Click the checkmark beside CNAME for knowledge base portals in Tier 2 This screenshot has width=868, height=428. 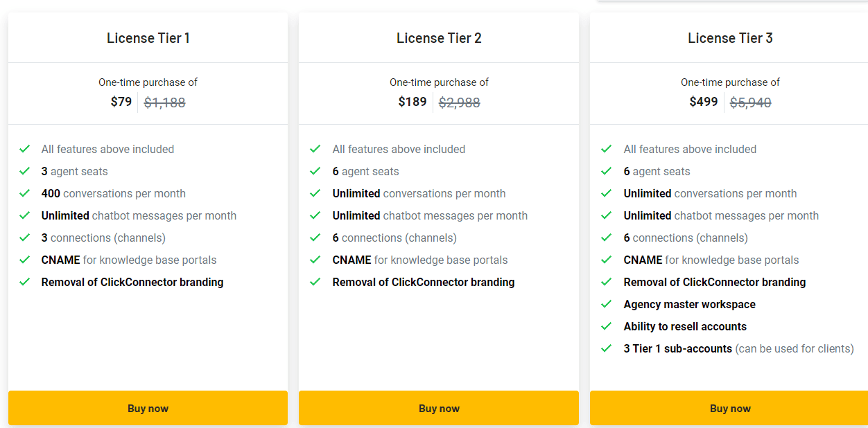point(316,260)
